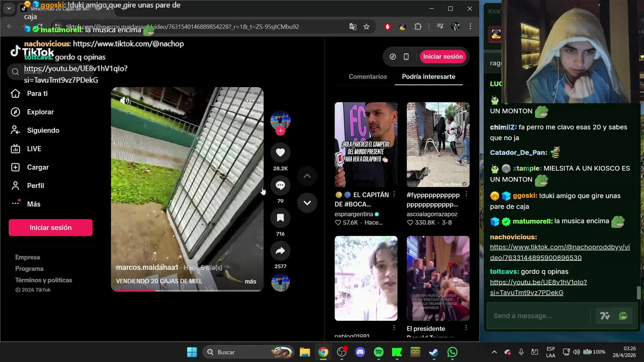644x362 pixels.
Task: Open LIVE in TikTok sidebar
Action: pos(34,149)
